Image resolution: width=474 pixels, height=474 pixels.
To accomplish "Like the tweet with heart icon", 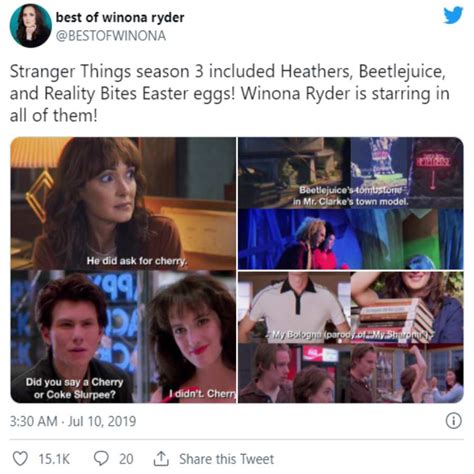I will tap(20, 458).
